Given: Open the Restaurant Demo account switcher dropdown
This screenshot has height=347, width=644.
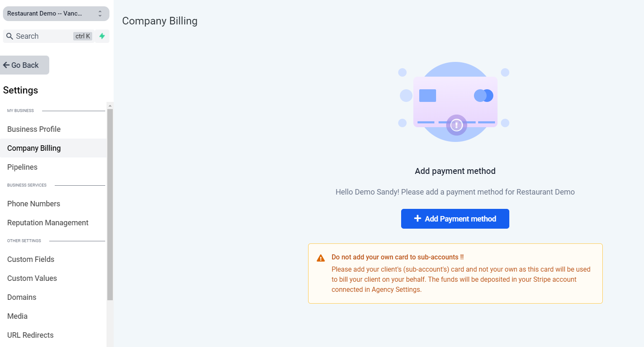Looking at the screenshot, I should point(51,13).
